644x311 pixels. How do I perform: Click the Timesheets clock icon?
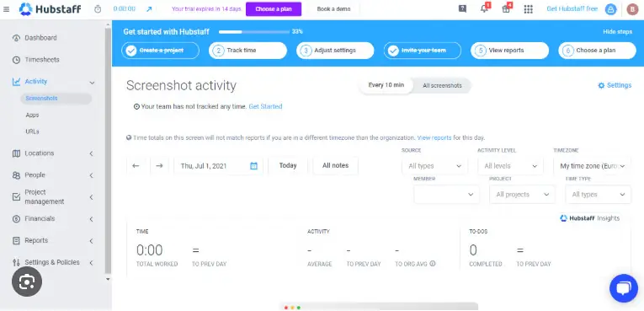(x=17, y=60)
